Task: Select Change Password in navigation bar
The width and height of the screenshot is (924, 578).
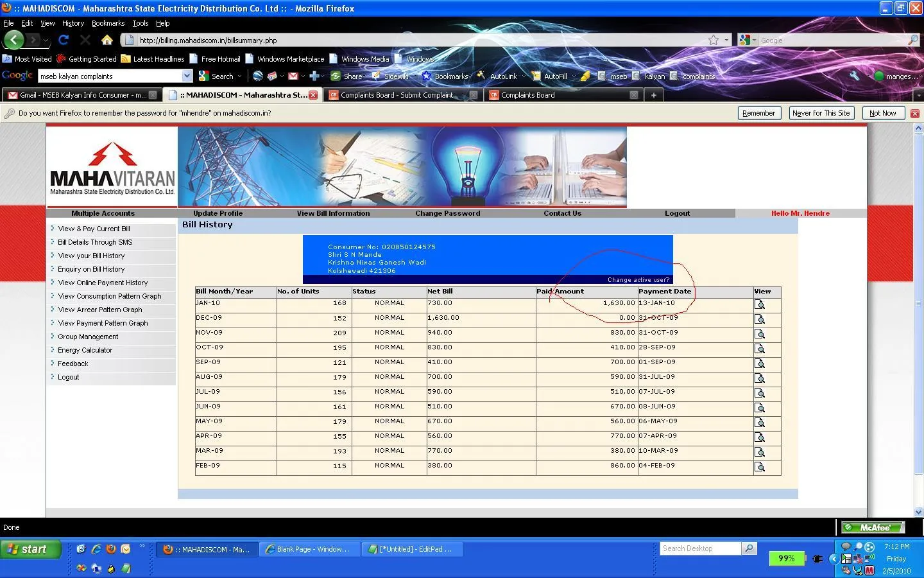Action: tap(447, 213)
